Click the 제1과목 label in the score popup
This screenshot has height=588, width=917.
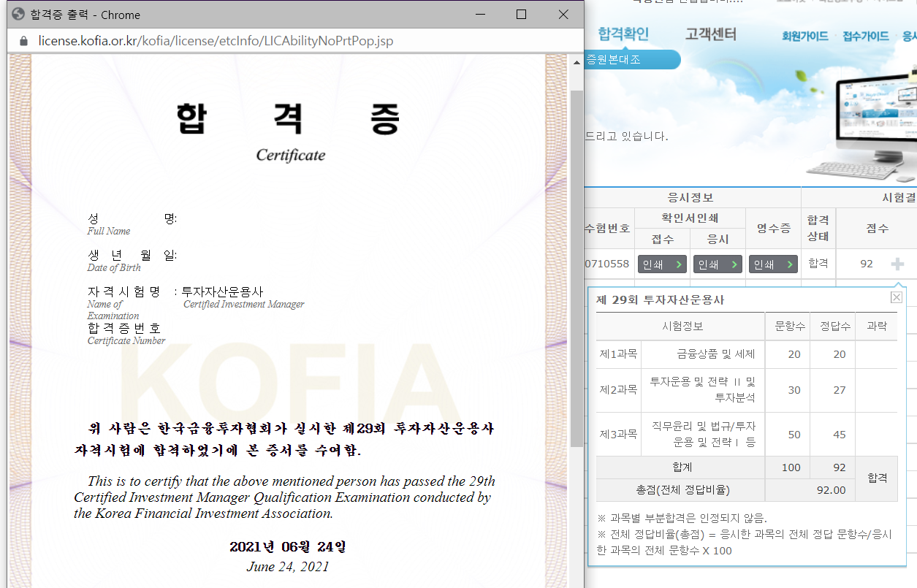point(618,354)
